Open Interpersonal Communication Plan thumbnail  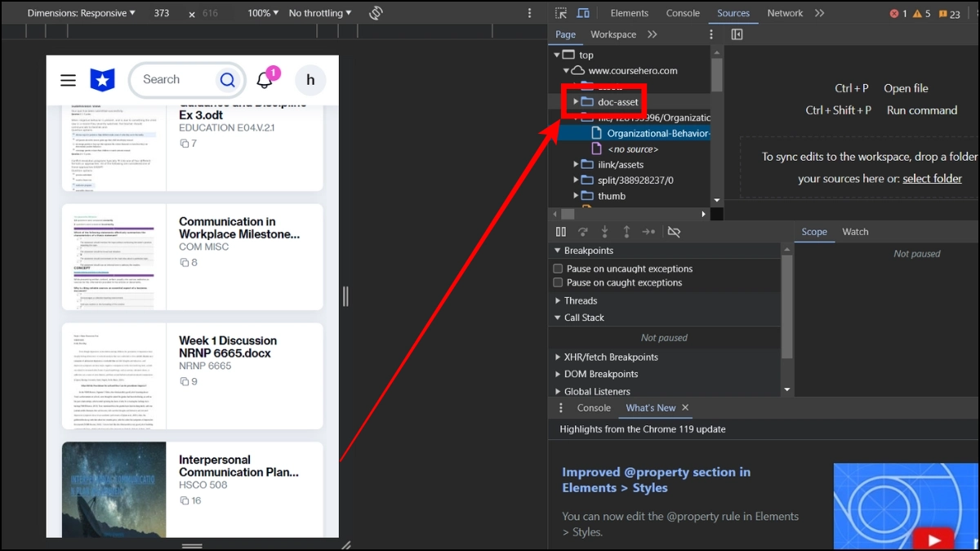114,490
